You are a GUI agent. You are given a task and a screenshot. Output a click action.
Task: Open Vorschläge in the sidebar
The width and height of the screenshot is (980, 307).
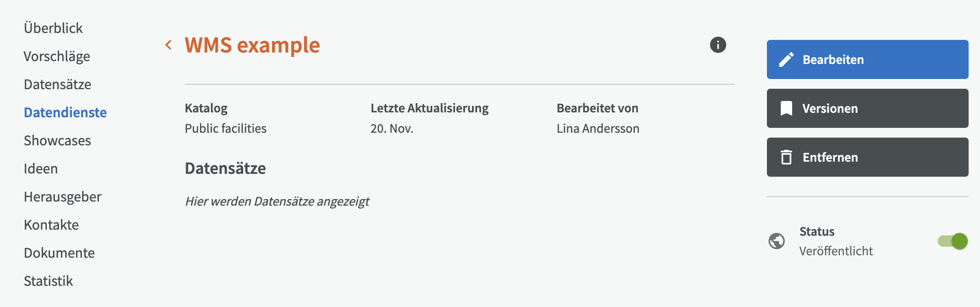pyautogui.click(x=57, y=56)
